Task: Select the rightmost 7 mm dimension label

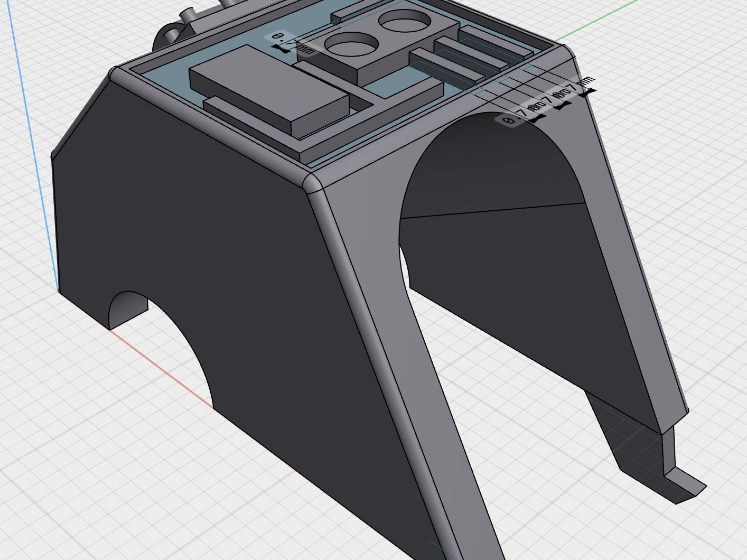Action: (580, 85)
